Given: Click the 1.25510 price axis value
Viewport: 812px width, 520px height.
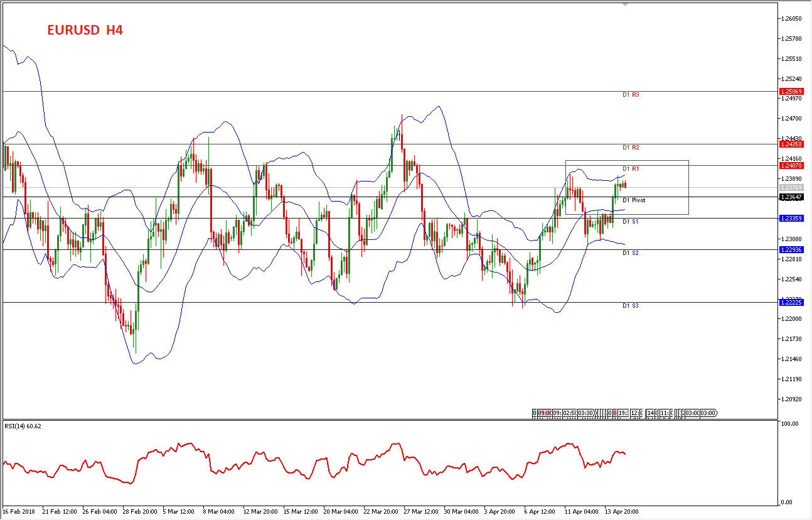Looking at the screenshot, I should (x=792, y=59).
